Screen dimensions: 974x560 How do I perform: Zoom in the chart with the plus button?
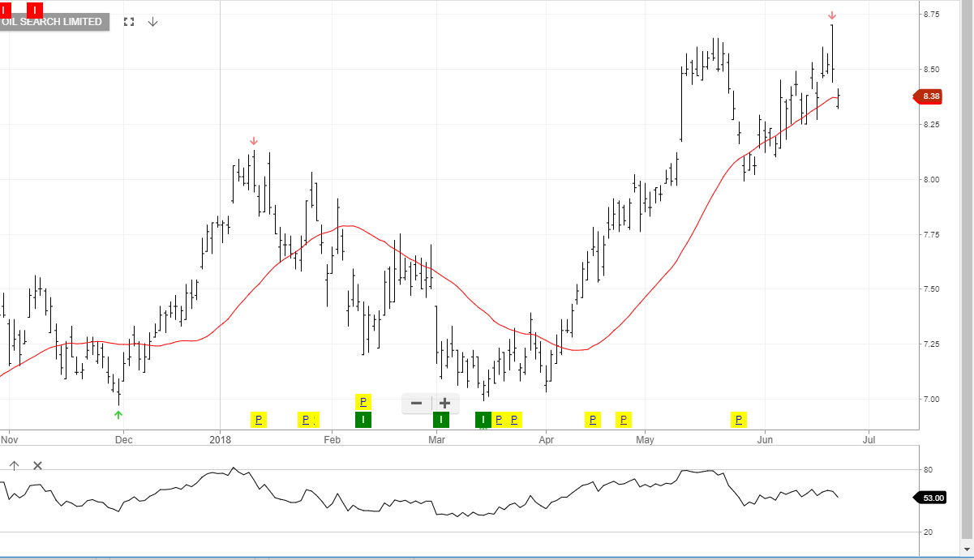tap(444, 403)
